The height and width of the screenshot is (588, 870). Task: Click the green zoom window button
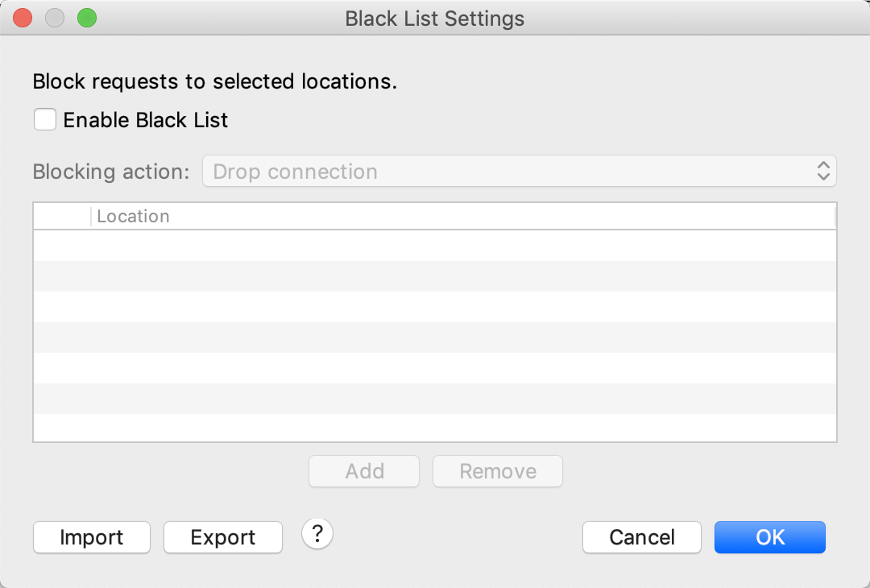click(x=86, y=18)
